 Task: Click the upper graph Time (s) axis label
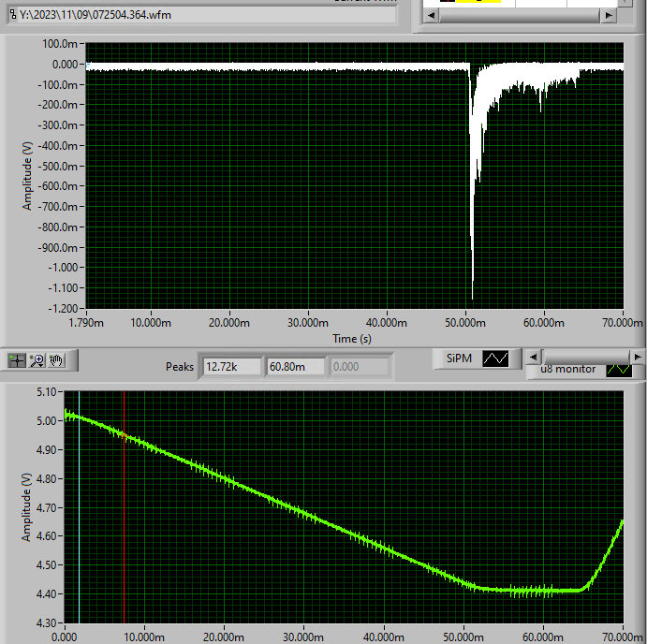[352, 339]
